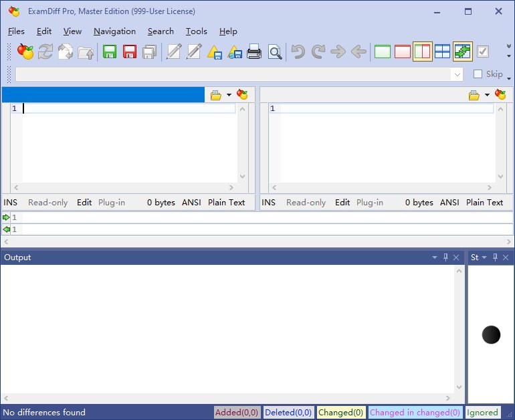The width and height of the screenshot is (515, 420).
Task: Save first file with green floppy icon
Action: pyautogui.click(x=110, y=51)
